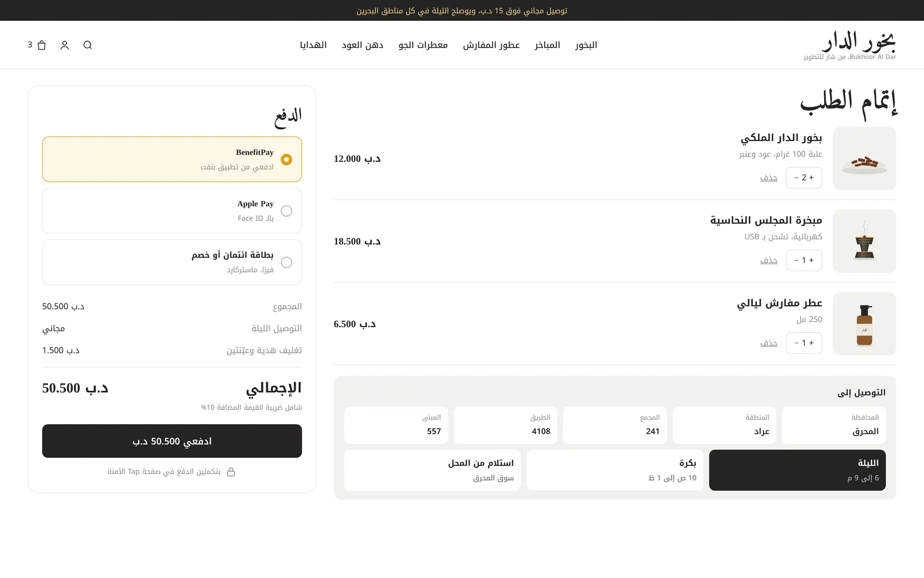
Task: Navigate to معطرات الجو
Action: click(423, 45)
